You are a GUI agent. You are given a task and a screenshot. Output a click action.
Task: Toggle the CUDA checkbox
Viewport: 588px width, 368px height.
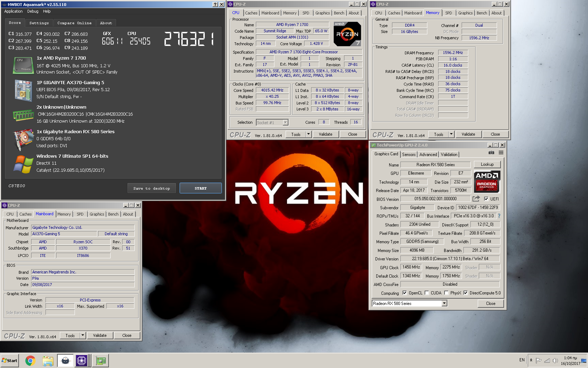point(427,293)
